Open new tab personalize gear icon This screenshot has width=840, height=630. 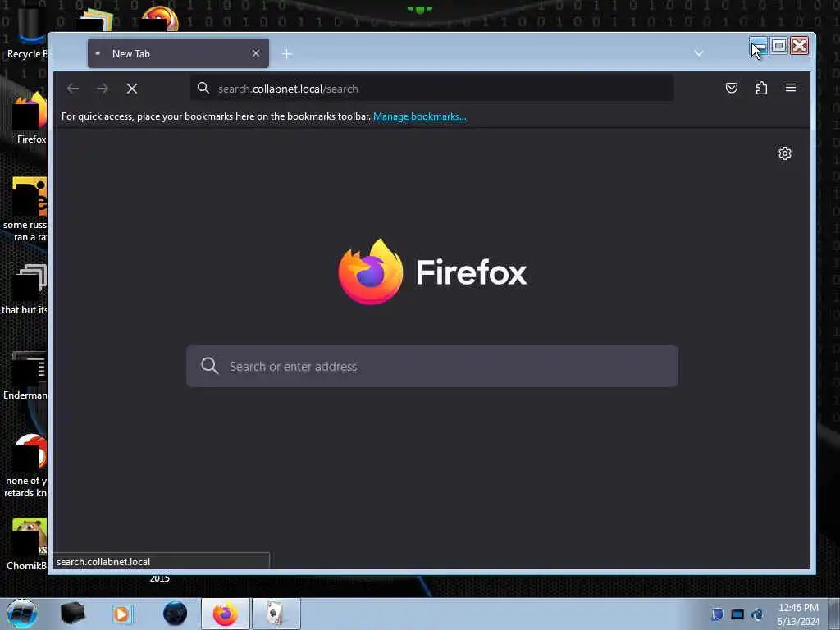pos(785,153)
